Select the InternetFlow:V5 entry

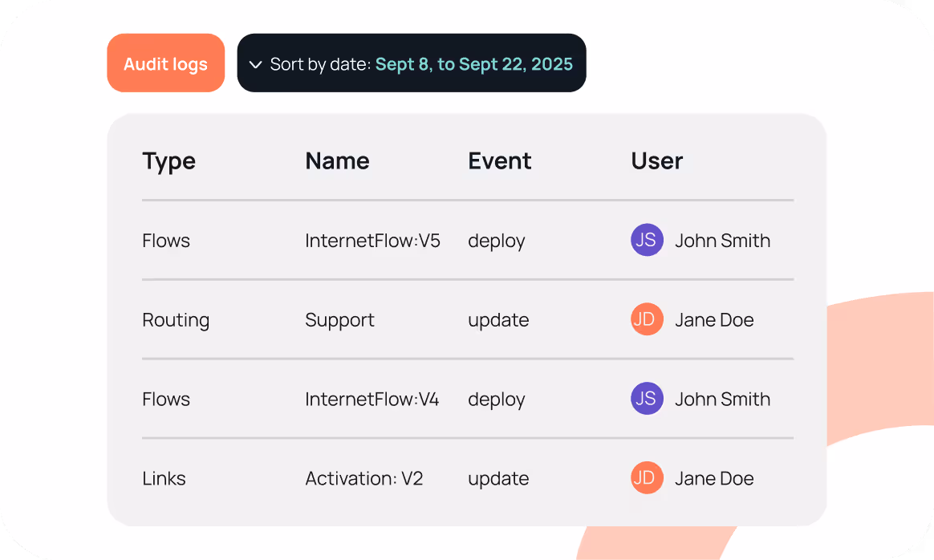tap(372, 240)
